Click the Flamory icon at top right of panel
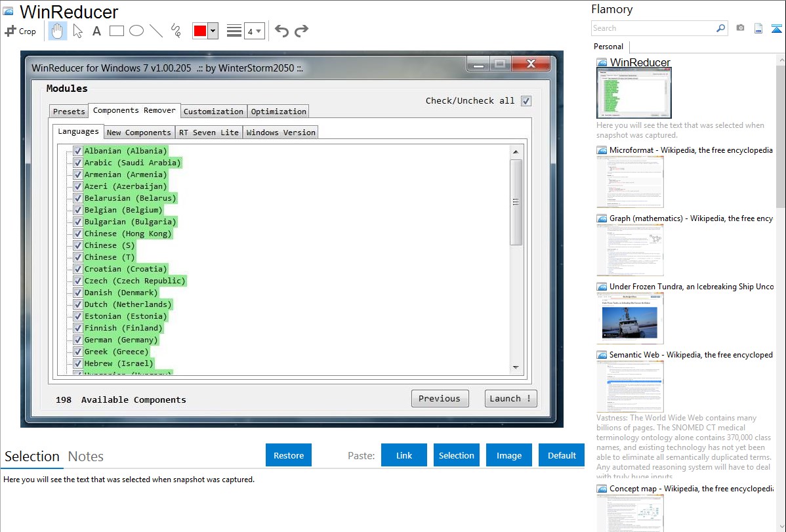Image resolution: width=786 pixels, height=532 pixels. click(x=776, y=28)
